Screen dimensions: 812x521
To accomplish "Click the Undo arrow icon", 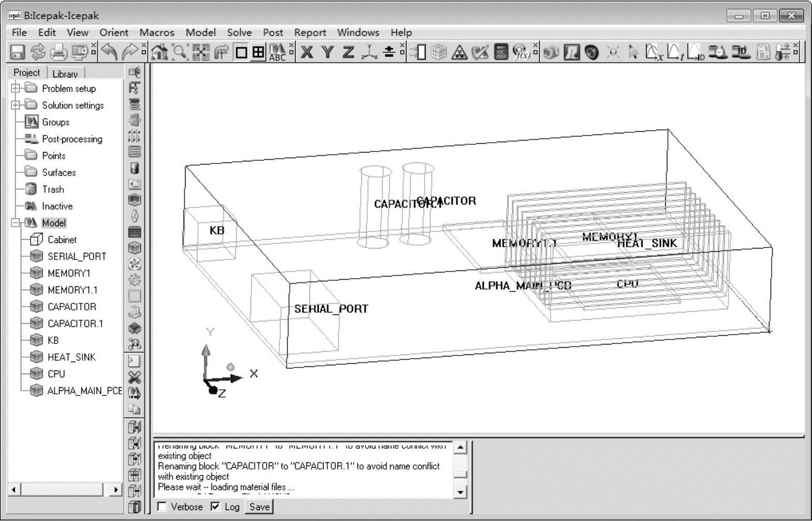I will [x=109, y=52].
